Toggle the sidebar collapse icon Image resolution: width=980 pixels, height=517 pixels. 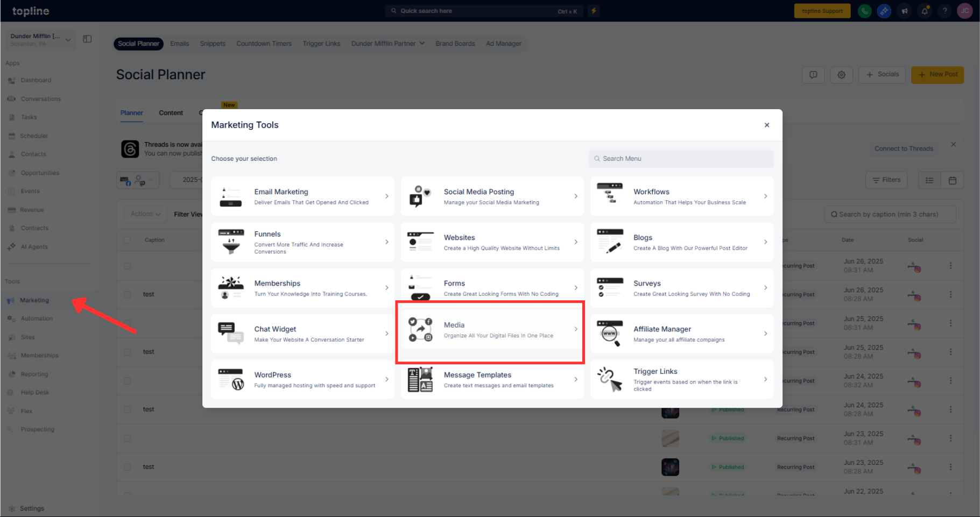click(87, 39)
